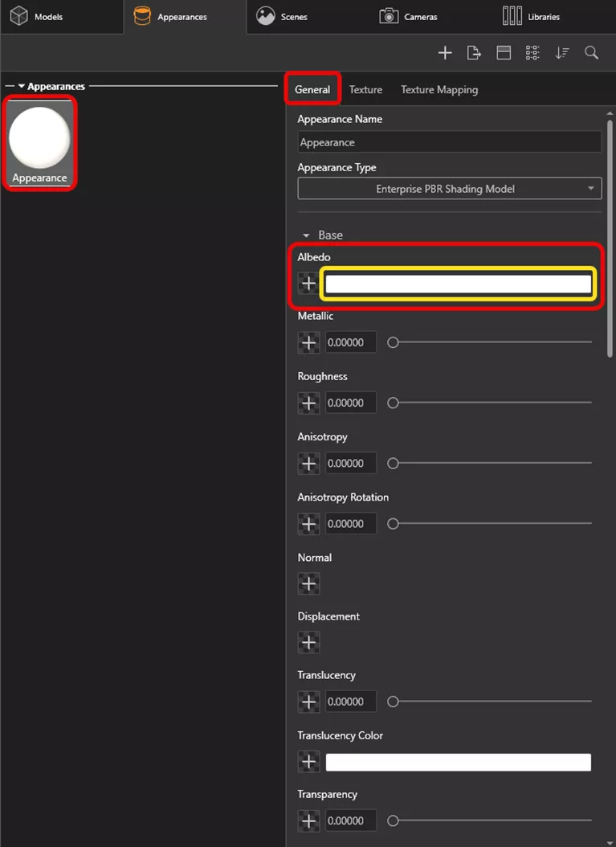Click the Appearance Name text field
The height and width of the screenshot is (847, 616).
(x=449, y=142)
